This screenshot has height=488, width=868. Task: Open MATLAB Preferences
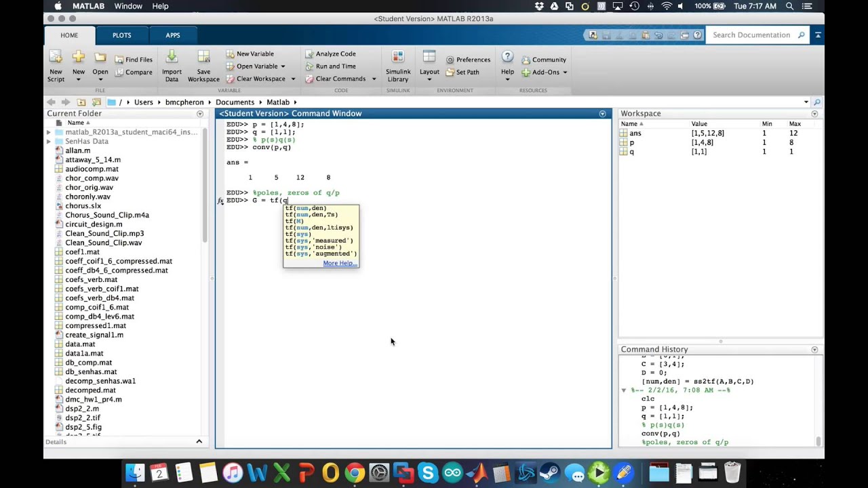point(468,60)
